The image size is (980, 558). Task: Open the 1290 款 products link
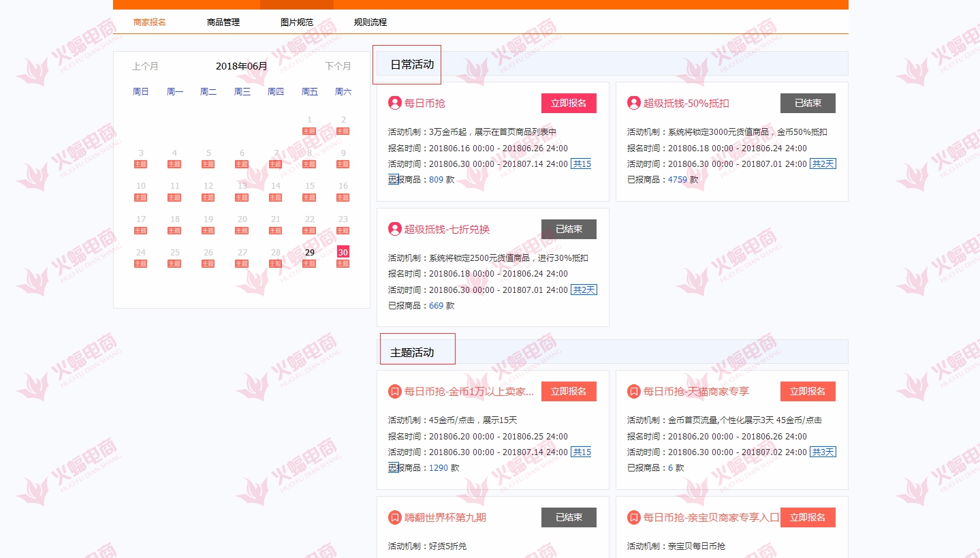click(x=438, y=467)
